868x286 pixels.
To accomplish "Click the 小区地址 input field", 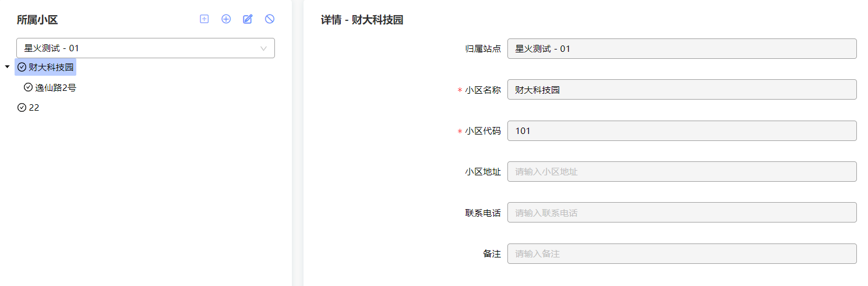I will pyautogui.click(x=682, y=172).
